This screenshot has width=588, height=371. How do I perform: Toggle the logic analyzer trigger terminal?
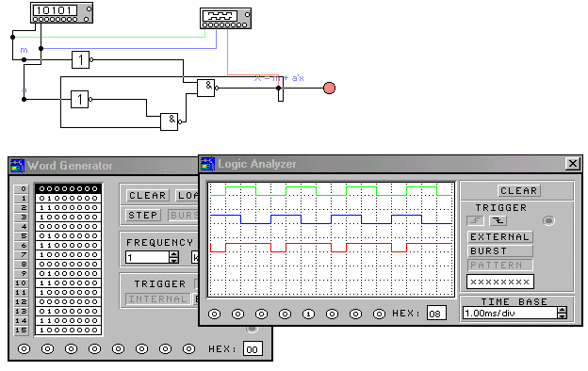click(548, 220)
